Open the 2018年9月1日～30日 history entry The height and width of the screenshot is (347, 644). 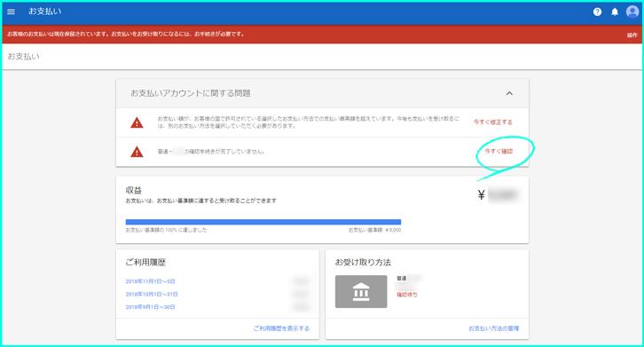[150, 307]
